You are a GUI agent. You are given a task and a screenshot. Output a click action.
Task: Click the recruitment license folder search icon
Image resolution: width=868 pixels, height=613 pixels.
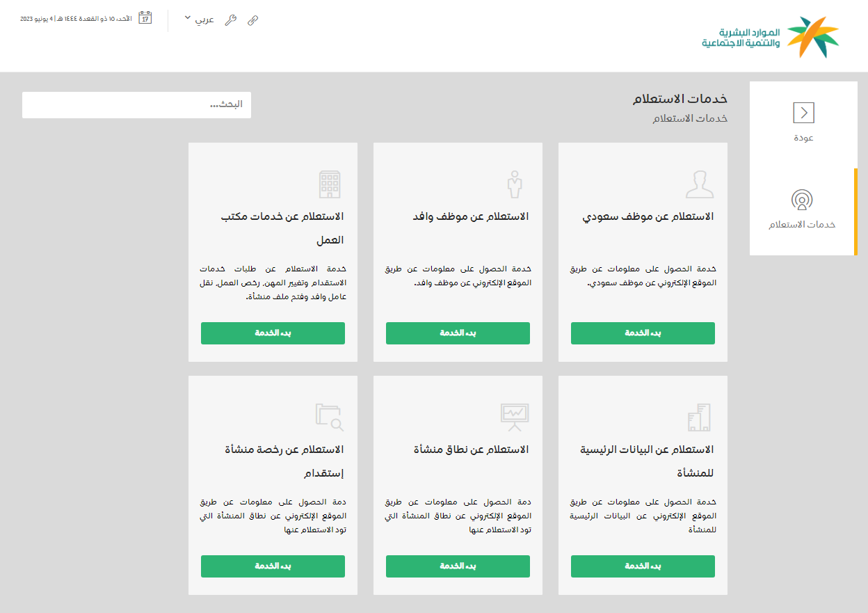[330, 417]
